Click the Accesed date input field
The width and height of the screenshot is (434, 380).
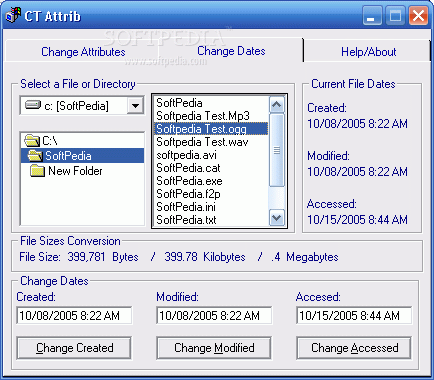click(354, 315)
